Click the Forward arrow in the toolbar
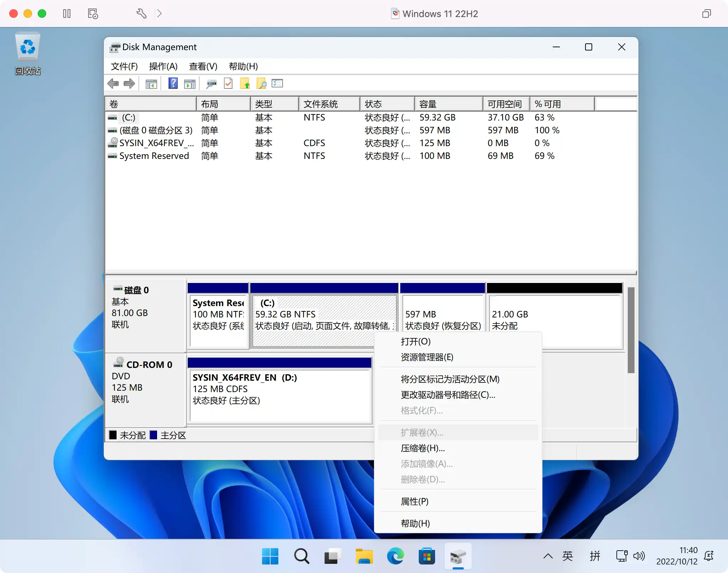The image size is (728, 573). point(129,84)
